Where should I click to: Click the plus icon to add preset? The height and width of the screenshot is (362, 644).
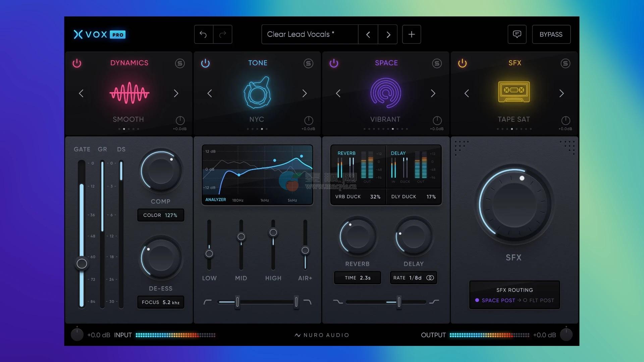tap(412, 34)
